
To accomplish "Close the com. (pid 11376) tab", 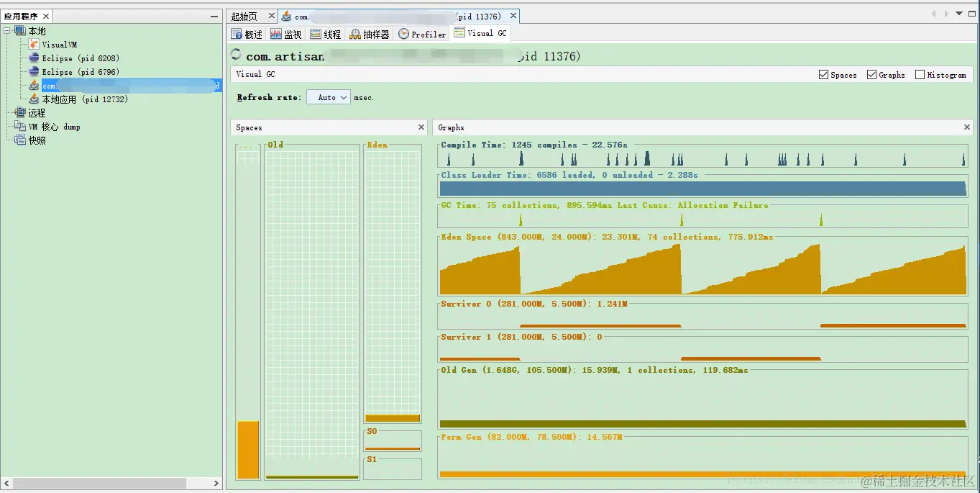I will tap(513, 15).
